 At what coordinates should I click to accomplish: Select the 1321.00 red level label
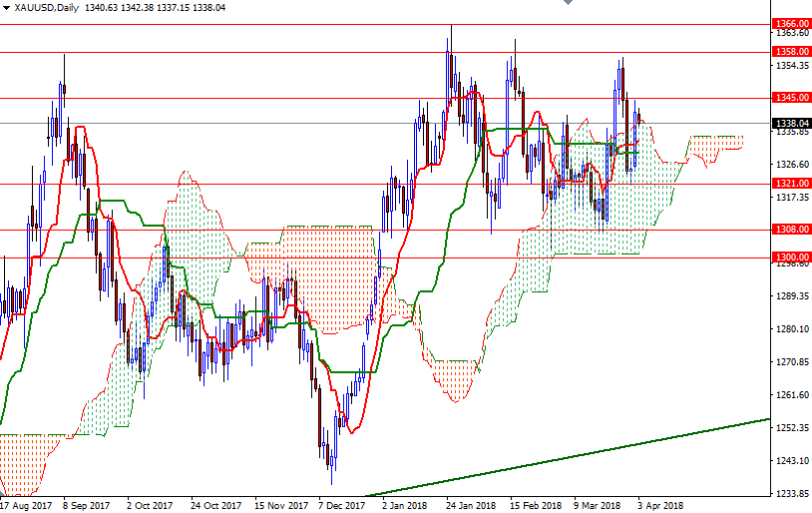coord(792,183)
